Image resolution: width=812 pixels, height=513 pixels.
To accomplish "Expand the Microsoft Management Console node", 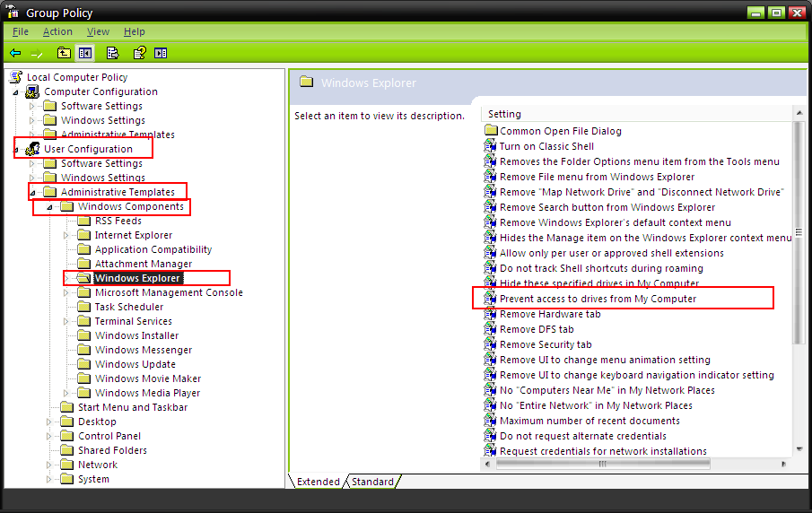I will pyautogui.click(x=65, y=293).
